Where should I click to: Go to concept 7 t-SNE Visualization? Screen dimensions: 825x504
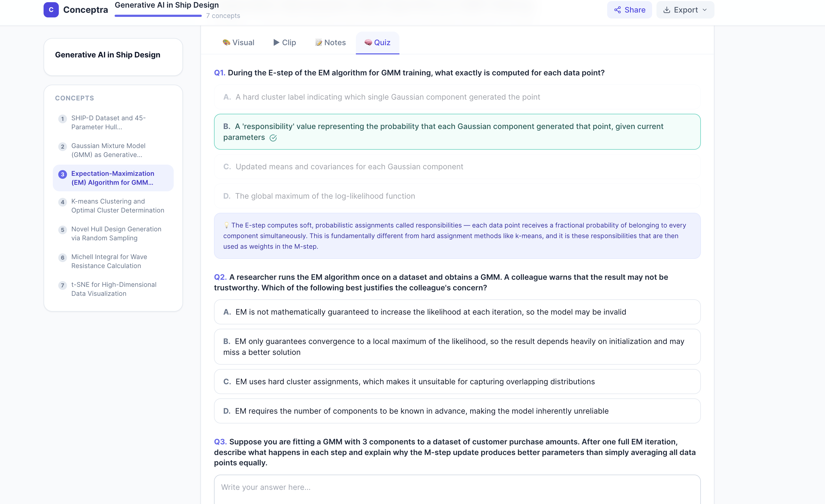[114, 289]
